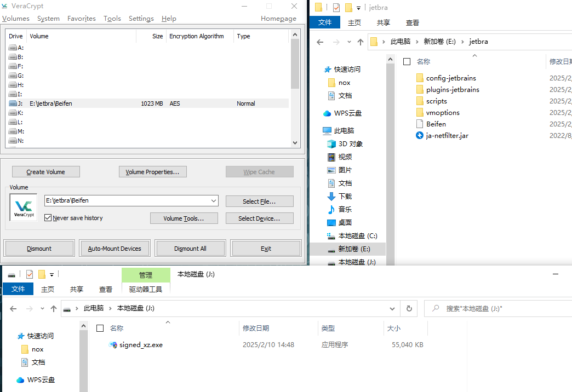Open Volume Properties dialog
Screen dimensions: 572x392
[152, 172]
